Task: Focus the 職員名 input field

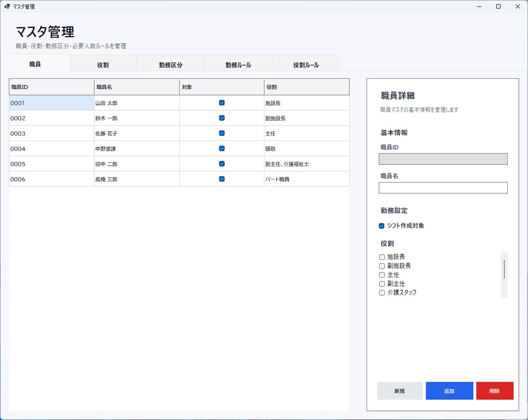Action: click(x=443, y=188)
